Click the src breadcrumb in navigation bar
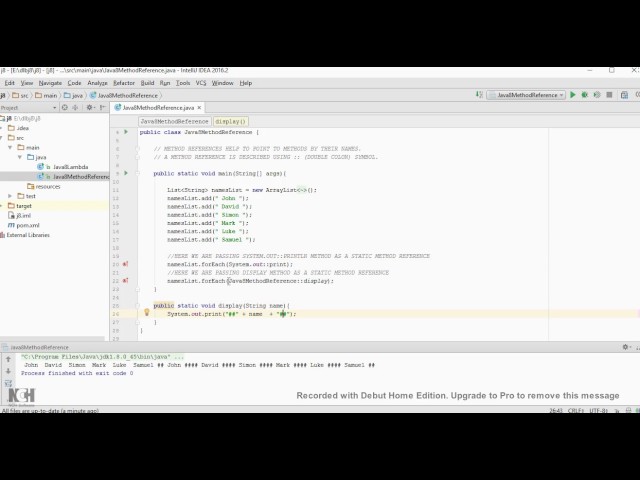640x480 pixels. (20, 96)
